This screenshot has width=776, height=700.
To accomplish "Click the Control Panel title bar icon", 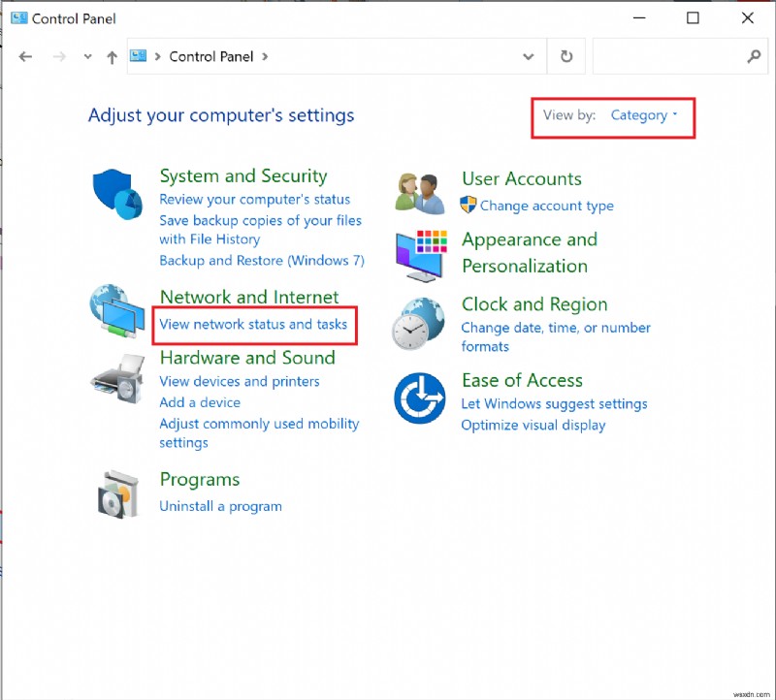I will point(19,18).
